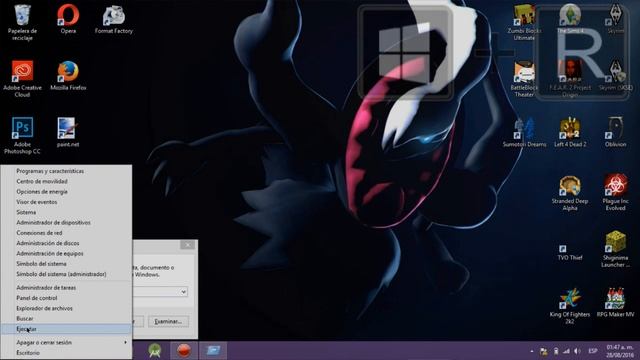
Task: Open the Run window taskbar button
Action: [213, 351]
